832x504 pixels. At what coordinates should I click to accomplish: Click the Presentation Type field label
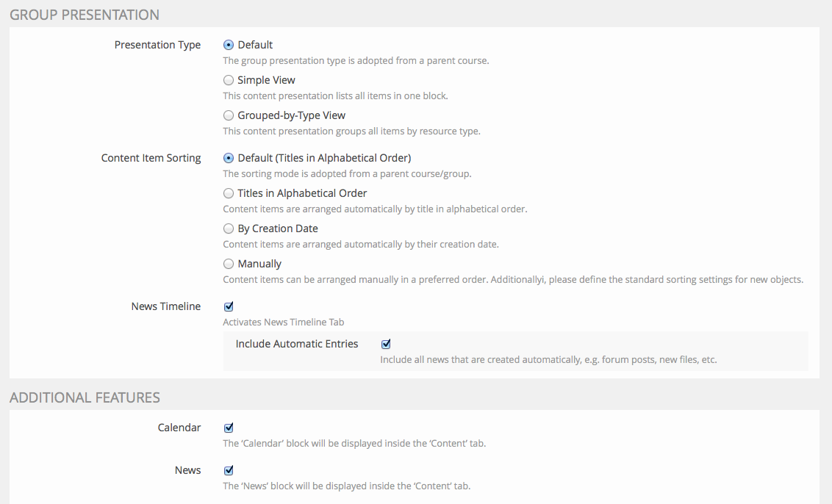[157, 45]
